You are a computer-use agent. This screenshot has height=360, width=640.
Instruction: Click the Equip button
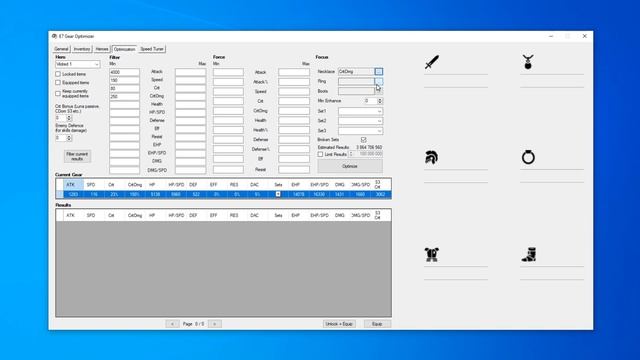coord(377,324)
